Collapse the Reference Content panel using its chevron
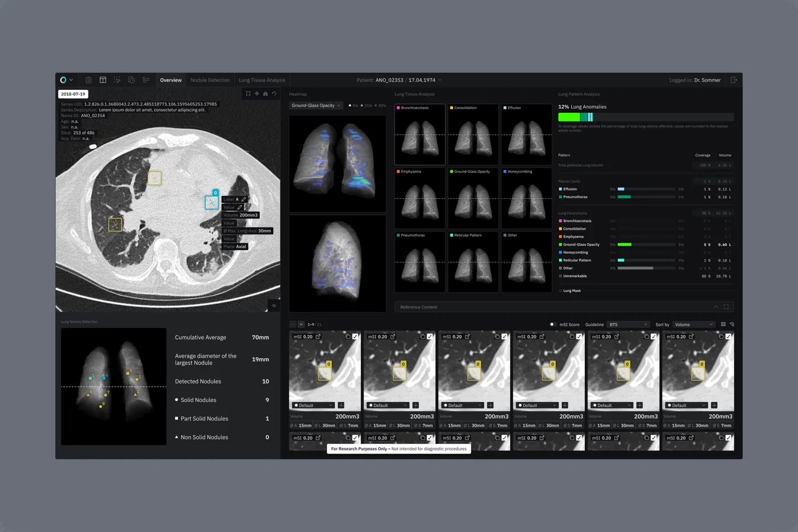Image resolution: width=798 pixels, height=532 pixels. pyautogui.click(x=716, y=307)
